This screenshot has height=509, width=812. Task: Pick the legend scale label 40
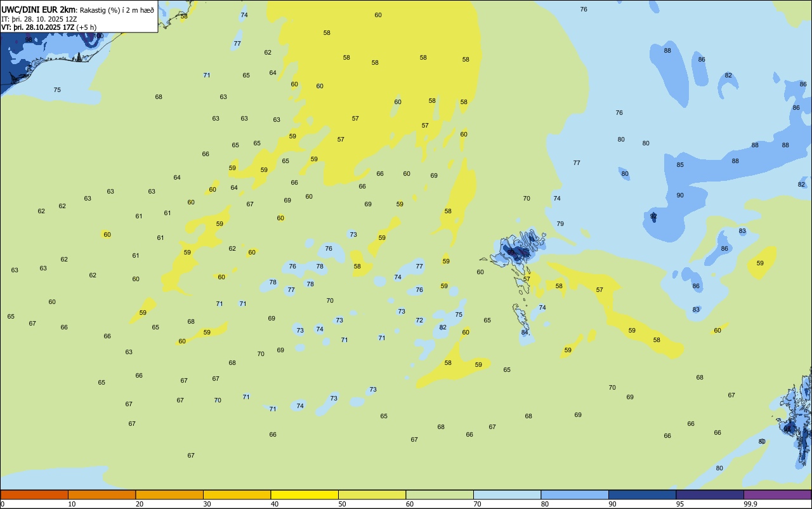[274, 504]
